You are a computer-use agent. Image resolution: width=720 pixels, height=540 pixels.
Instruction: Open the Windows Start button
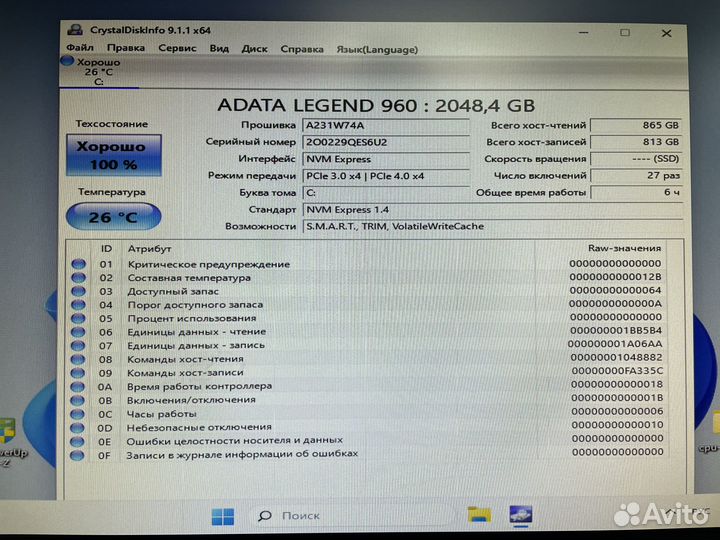pos(223,516)
